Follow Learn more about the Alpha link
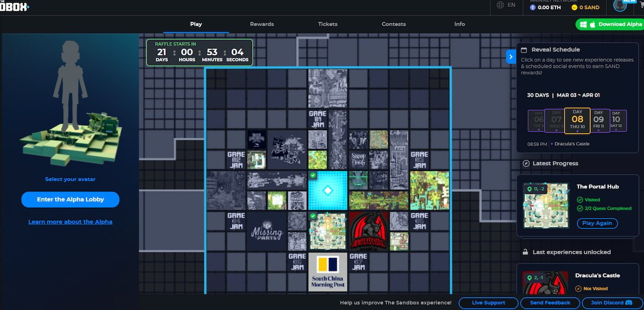This screenshot has width=644, height=310. tap(70, 222)
